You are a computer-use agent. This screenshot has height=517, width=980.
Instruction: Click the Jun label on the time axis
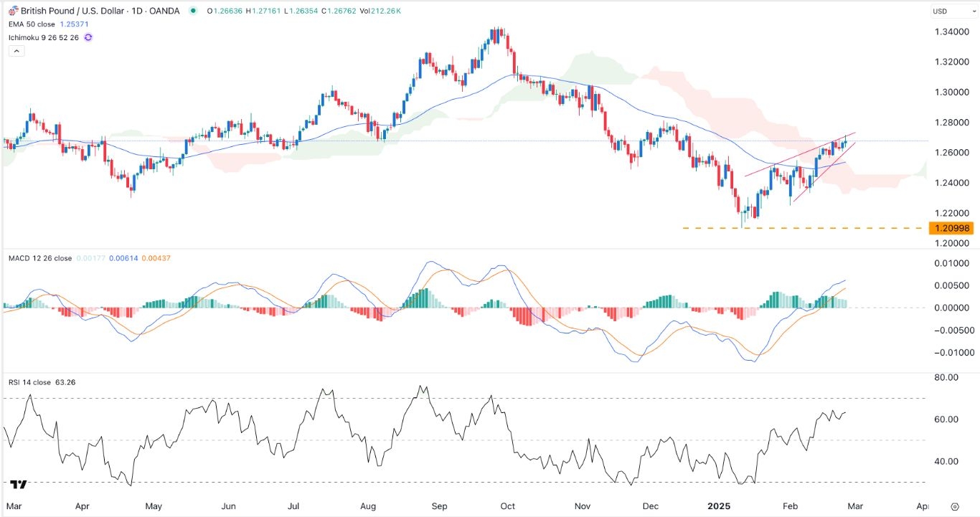pos(227,506)
